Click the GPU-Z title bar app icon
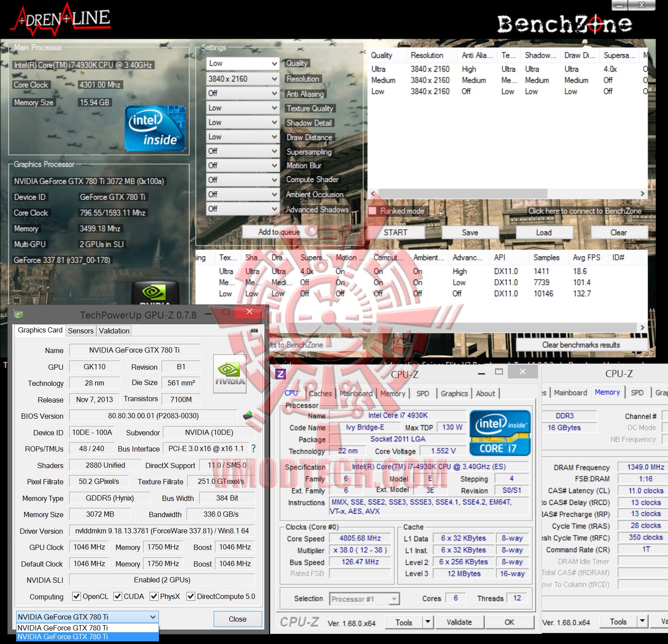This screenshot has width=668, height=644. [18, 314]
